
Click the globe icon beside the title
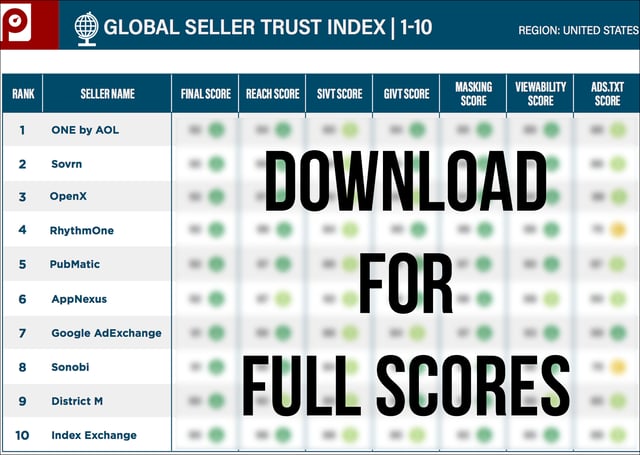(x=87, y=29)
